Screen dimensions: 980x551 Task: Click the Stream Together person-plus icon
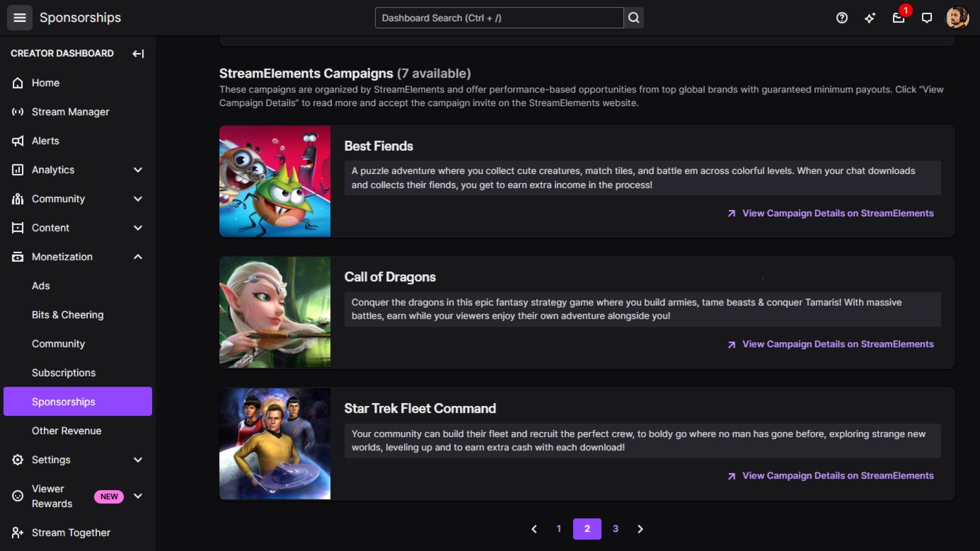click(x=18, y=533)
